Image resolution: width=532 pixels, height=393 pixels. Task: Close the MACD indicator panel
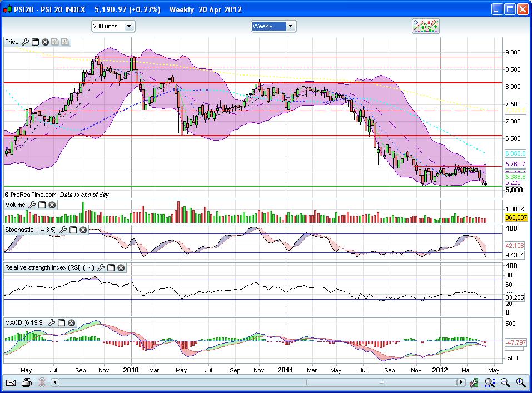(x=71, y=322)
